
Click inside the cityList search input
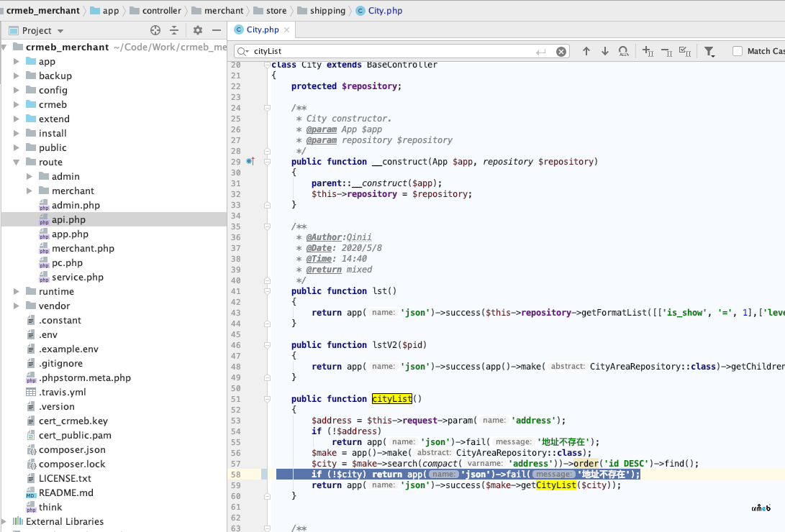coord(393,51)
